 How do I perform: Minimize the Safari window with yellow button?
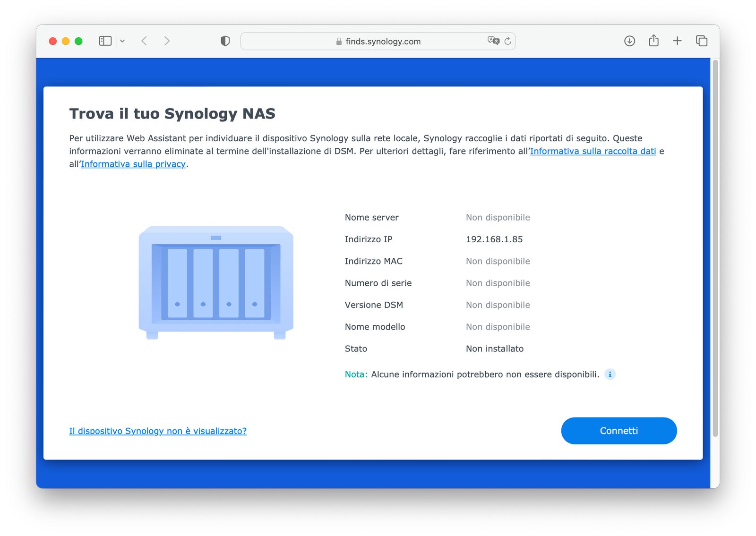pos(66,41)
